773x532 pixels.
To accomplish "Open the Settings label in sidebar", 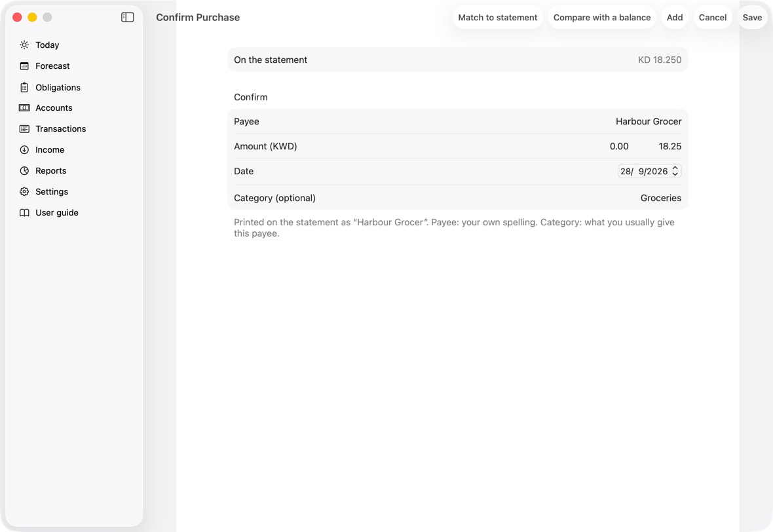I will pos(52,192).
